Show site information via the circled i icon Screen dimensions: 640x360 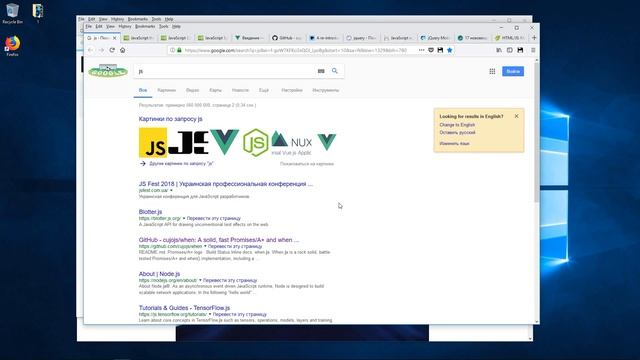click(173, 50)
